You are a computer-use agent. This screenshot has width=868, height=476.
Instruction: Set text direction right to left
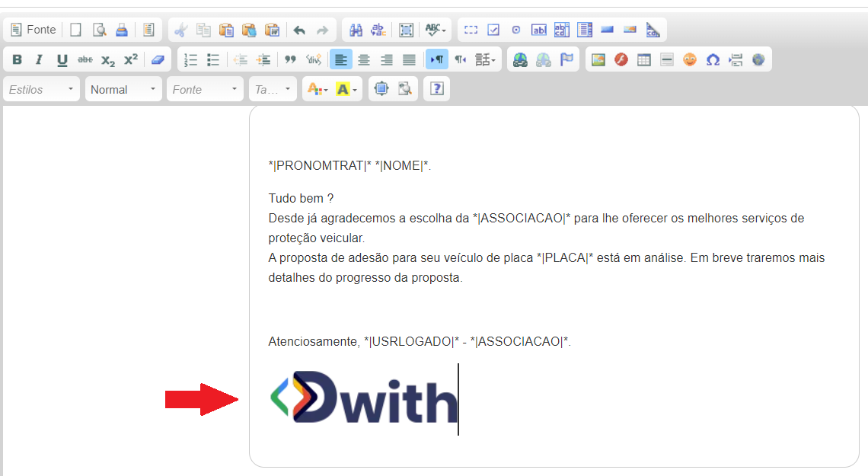point(460,59)
